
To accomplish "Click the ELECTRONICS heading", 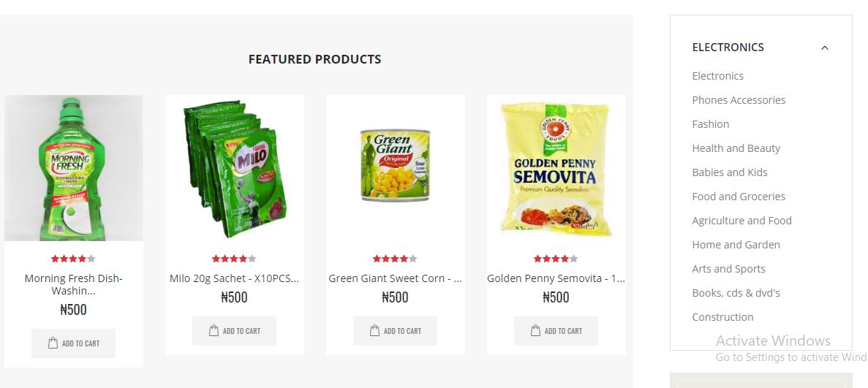I will pyautogui.click(x=728, y=47).
